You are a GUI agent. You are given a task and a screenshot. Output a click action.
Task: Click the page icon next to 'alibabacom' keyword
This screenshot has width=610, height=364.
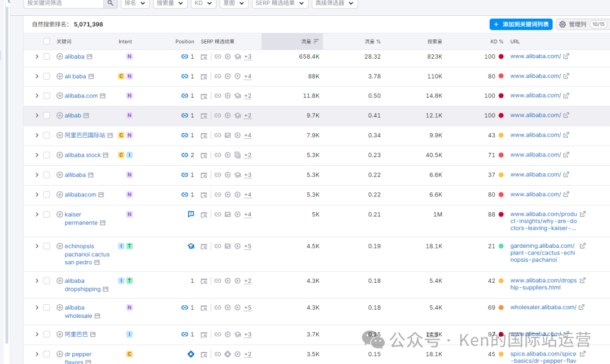click(101, 195)
